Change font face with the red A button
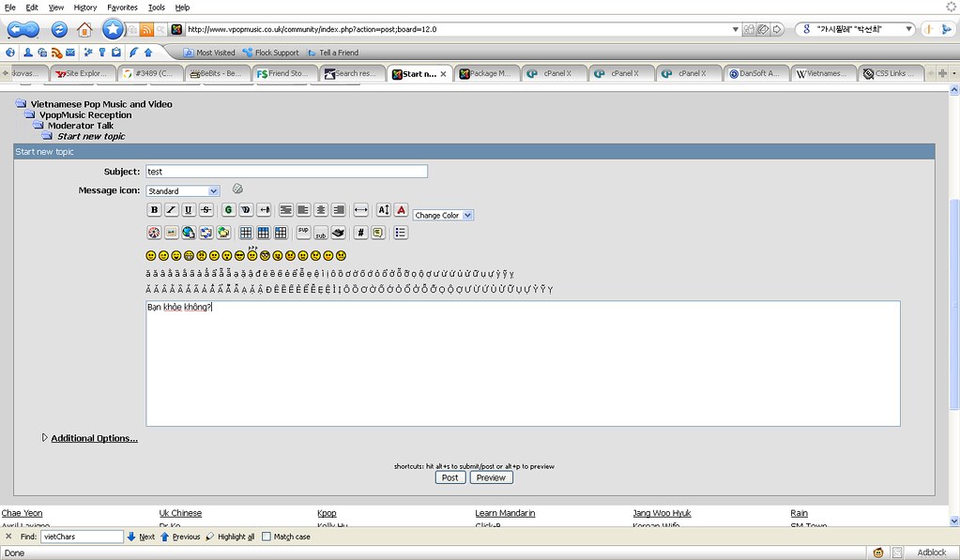Image resolution: width=960 pixels, height=560 pixels. pos(401,210)
